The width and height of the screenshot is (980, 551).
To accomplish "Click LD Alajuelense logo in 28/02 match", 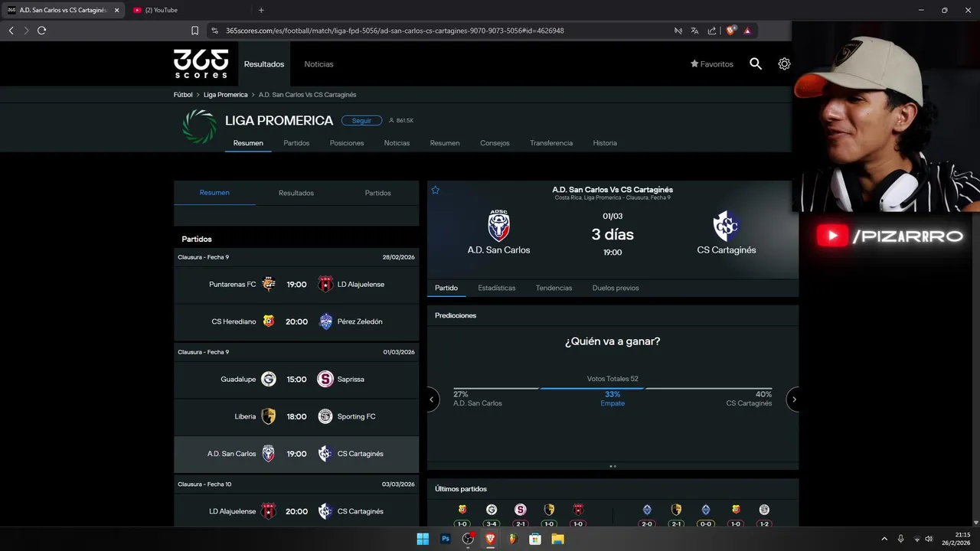I will (325, 284).
